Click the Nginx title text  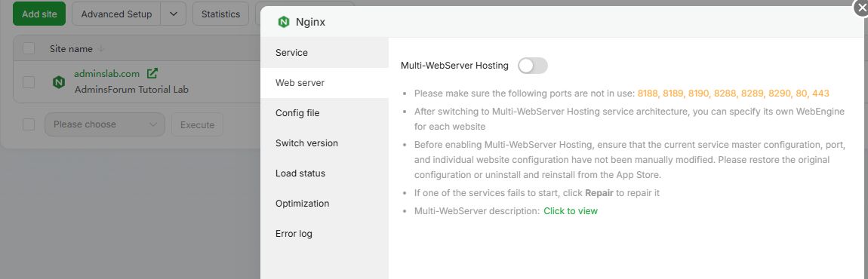(310, 22)
